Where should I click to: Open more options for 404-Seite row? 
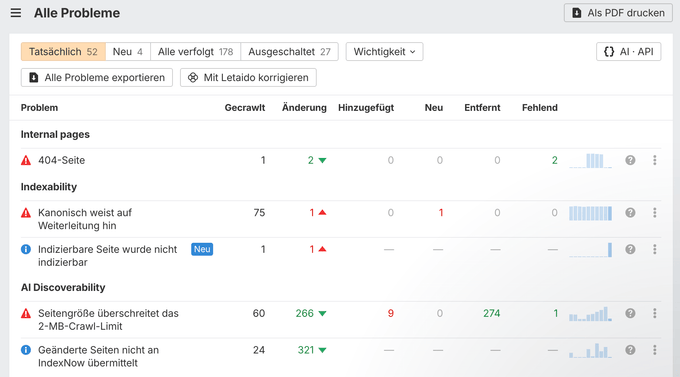tap(654, 160)
